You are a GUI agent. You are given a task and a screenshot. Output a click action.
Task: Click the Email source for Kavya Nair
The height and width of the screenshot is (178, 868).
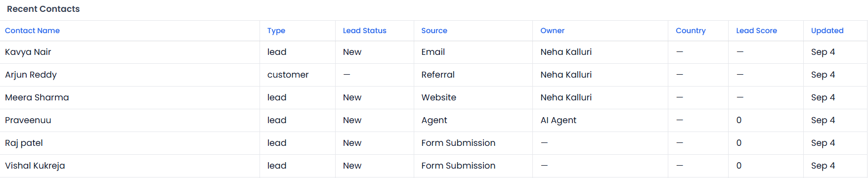tap(433, 52)
